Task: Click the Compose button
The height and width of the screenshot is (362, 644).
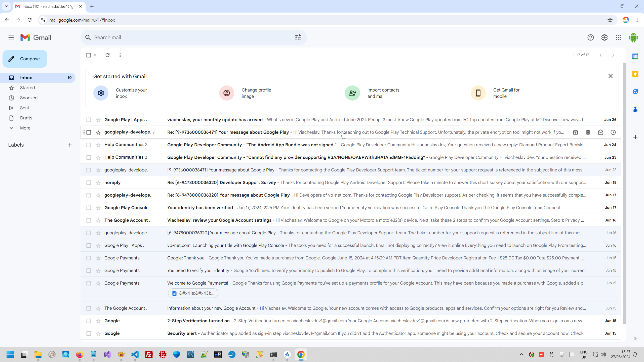Action: [x=25, y=59]
